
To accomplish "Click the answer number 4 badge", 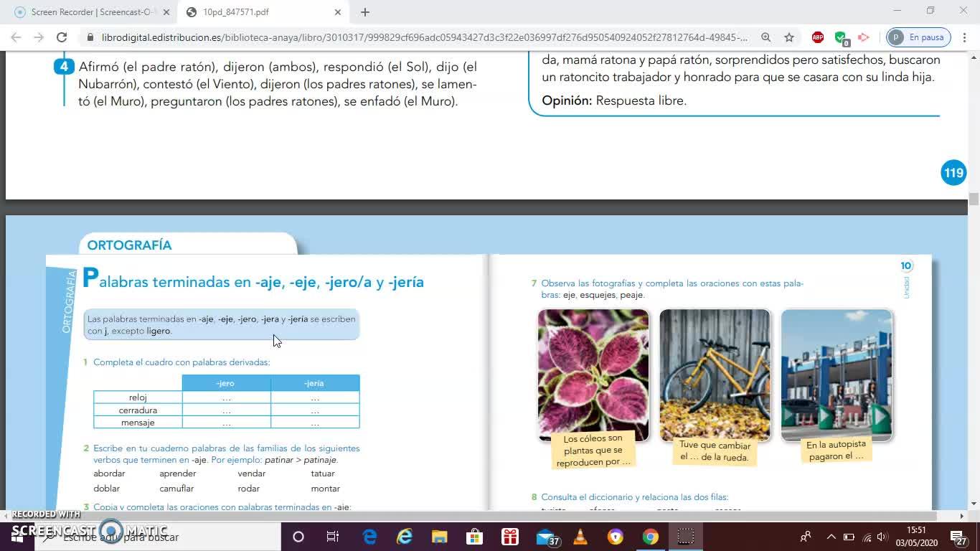I will (x=65, y=67).
